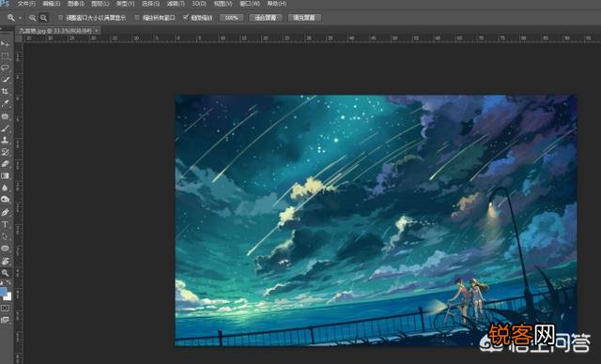Select the Eyedropper tool

[x=5, y=103]
